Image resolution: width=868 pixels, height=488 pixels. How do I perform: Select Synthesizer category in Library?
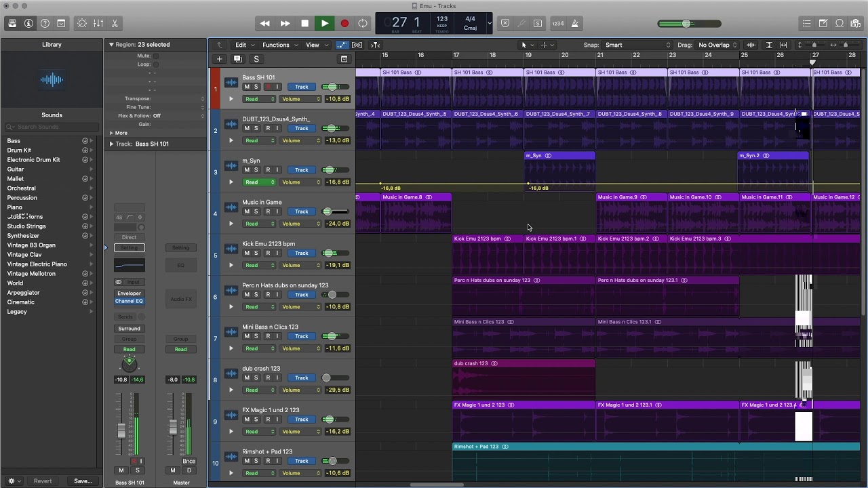(x=24, y=236)
